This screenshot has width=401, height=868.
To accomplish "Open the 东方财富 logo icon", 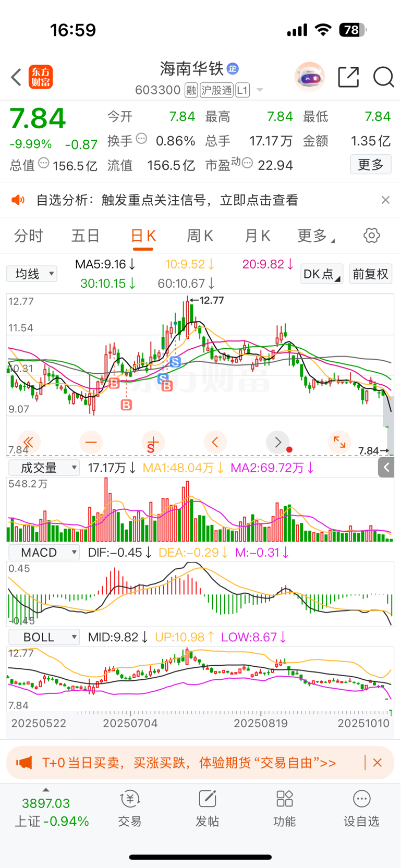I will [x=41, y=77].
